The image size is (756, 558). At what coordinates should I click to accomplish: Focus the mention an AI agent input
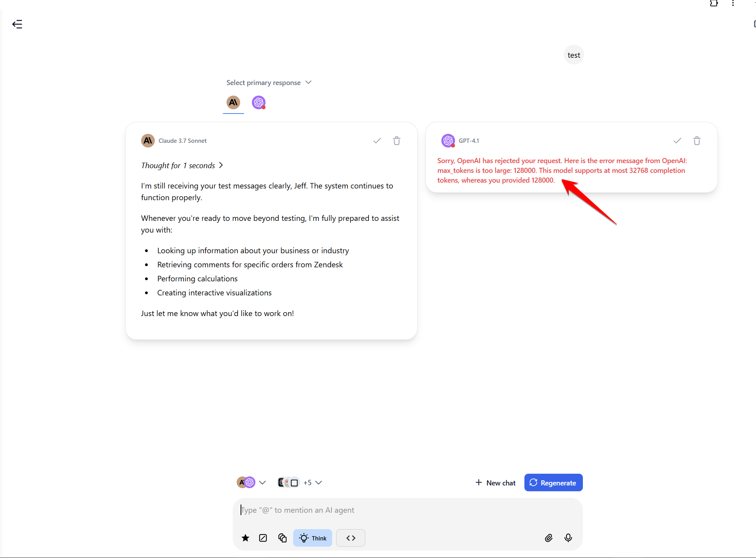point(407,510)
